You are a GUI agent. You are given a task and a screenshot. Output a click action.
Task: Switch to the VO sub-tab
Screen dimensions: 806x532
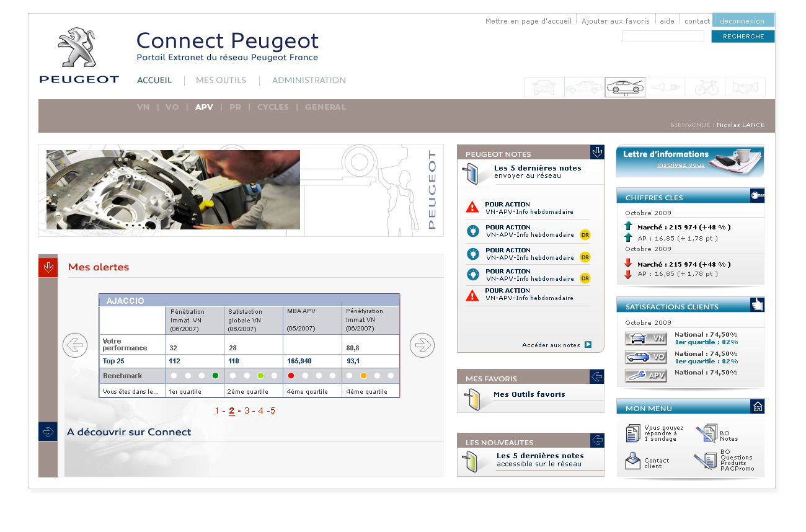pos(172,107)
